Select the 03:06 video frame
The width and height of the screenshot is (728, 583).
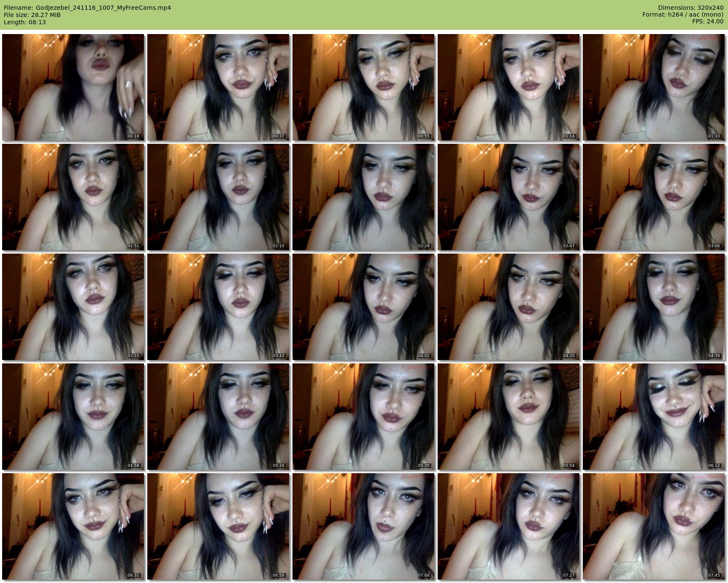(653, 197)
